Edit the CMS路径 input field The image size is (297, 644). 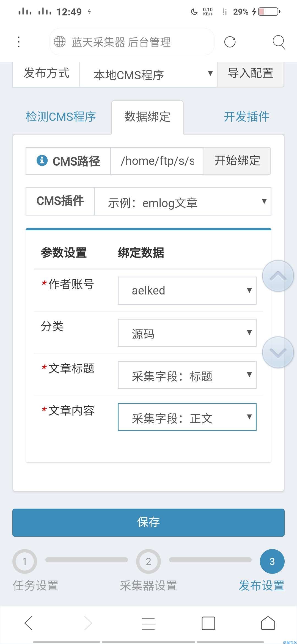[157, 161]
